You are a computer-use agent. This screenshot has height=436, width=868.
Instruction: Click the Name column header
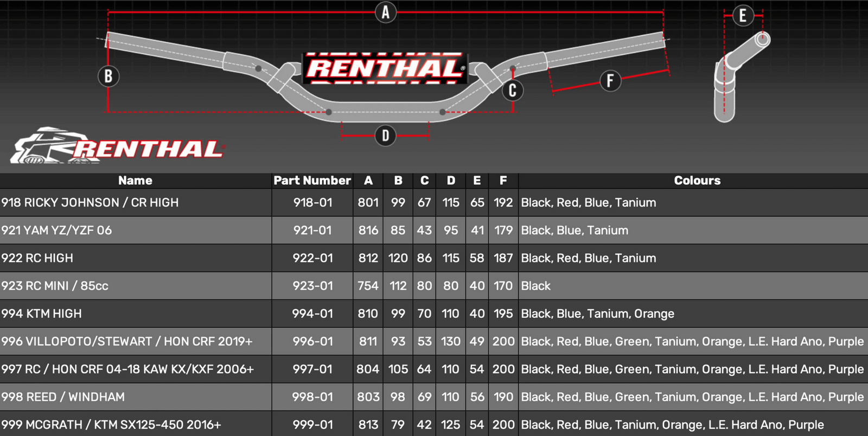(135, 181)
